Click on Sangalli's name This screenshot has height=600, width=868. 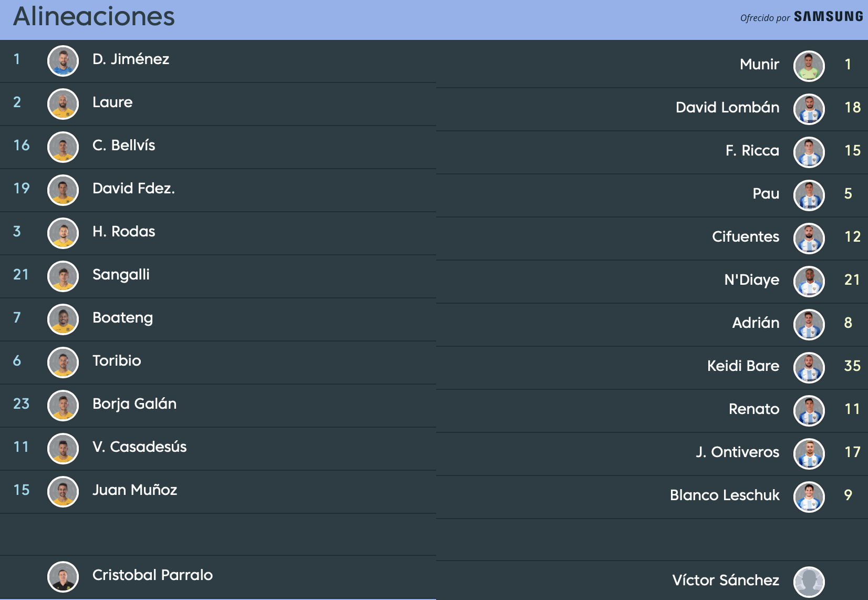point(121,275)
